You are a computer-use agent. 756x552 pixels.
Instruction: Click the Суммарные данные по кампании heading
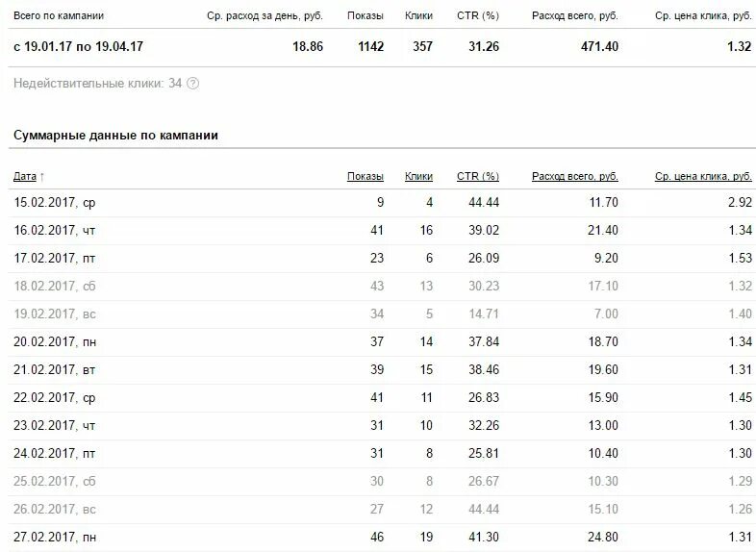[x=115, y=136]
